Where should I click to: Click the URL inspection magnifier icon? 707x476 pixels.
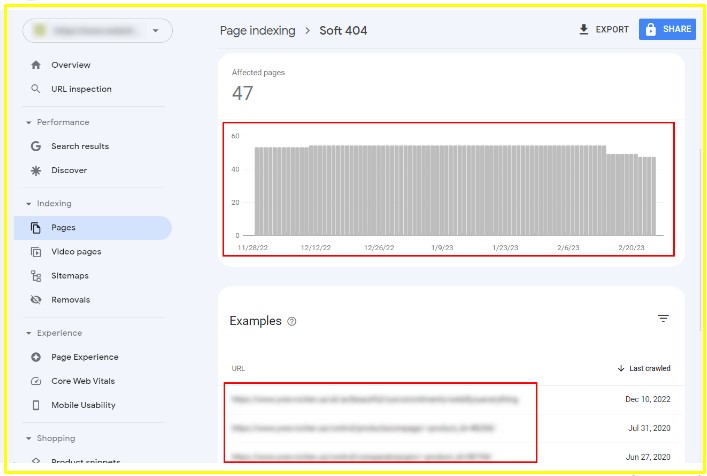pyautogui.click(x=36, y=89)
